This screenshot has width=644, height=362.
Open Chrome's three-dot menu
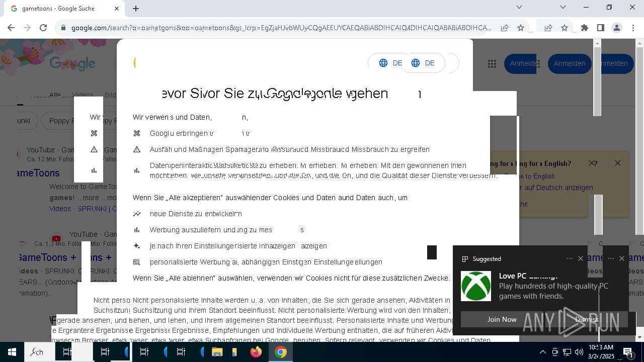(633, 28)
